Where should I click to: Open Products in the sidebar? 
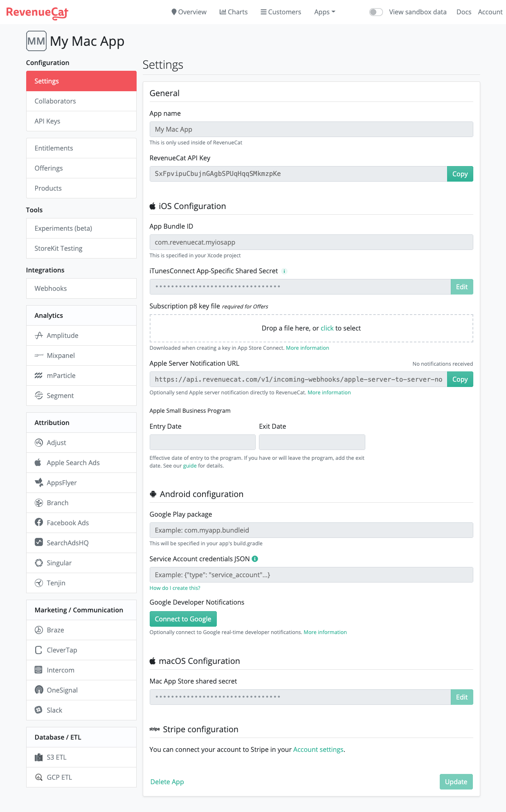[81, 188]
